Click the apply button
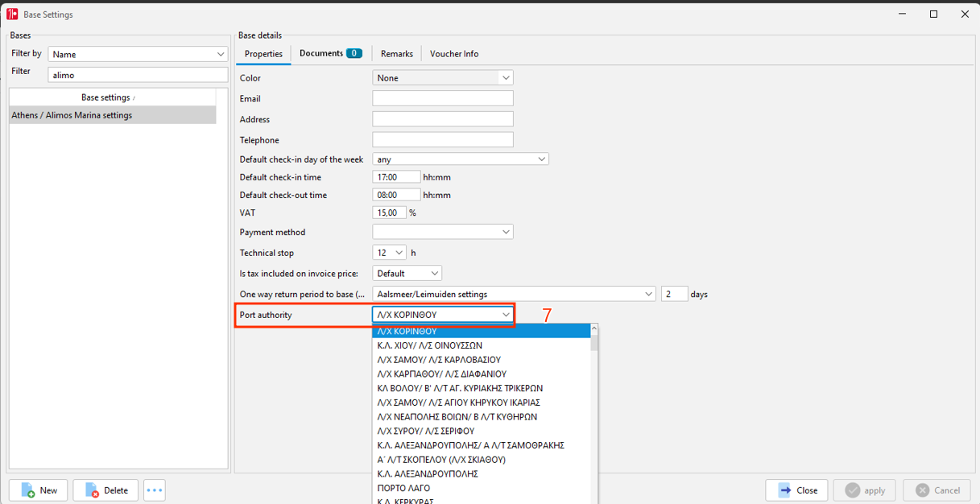This screenshot has width=980, height=504. (x=866, y=490)
